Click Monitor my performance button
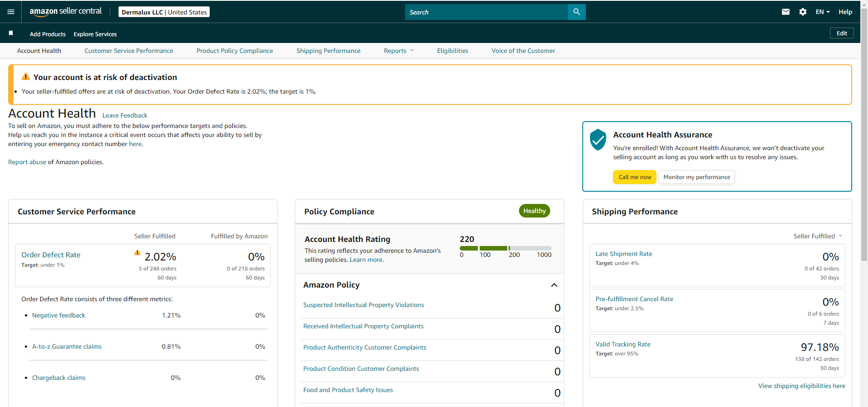 click(697, 177)
